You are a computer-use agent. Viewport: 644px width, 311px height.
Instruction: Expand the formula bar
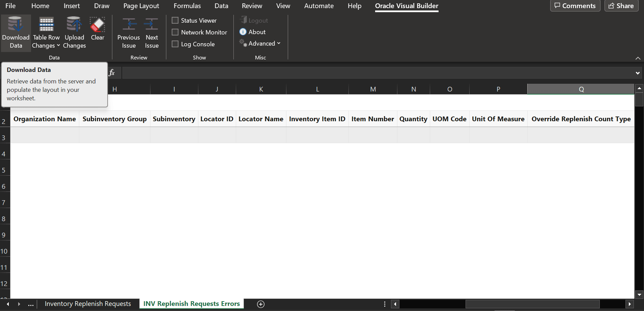pyautogui.click(x=638, y=73)
